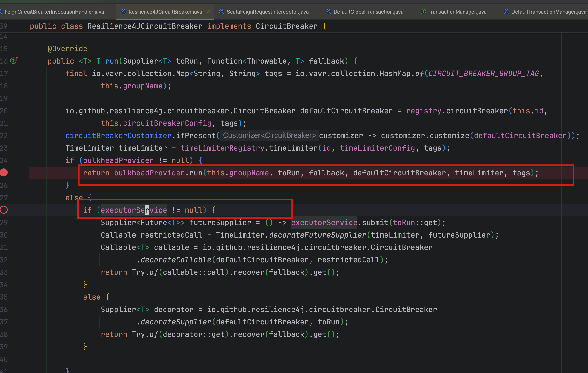Open the SeataFeignRequestInterceptor.java tab

pos(267,12)
